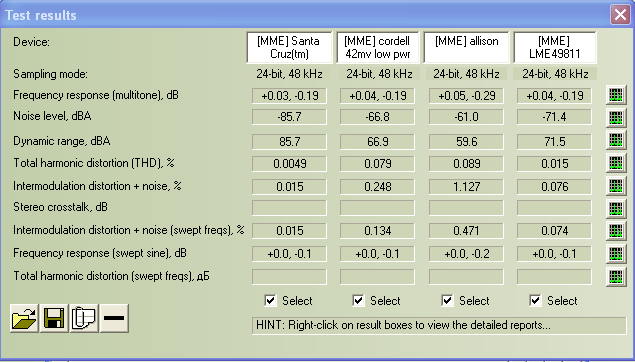Open graph for Stereo crosstalk row
635x362 pixels.
(x=616, y=208)
